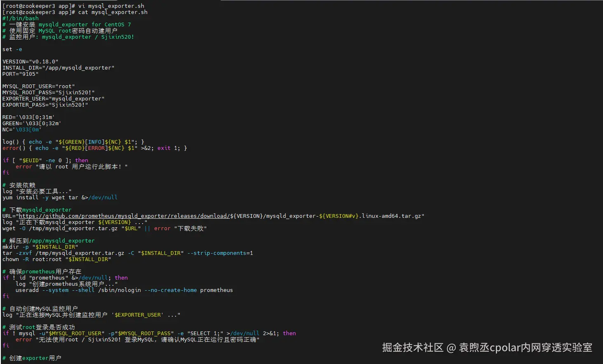Click the '# 使用固定 MySQL root密码自动建用户' comment

point(60,31)
